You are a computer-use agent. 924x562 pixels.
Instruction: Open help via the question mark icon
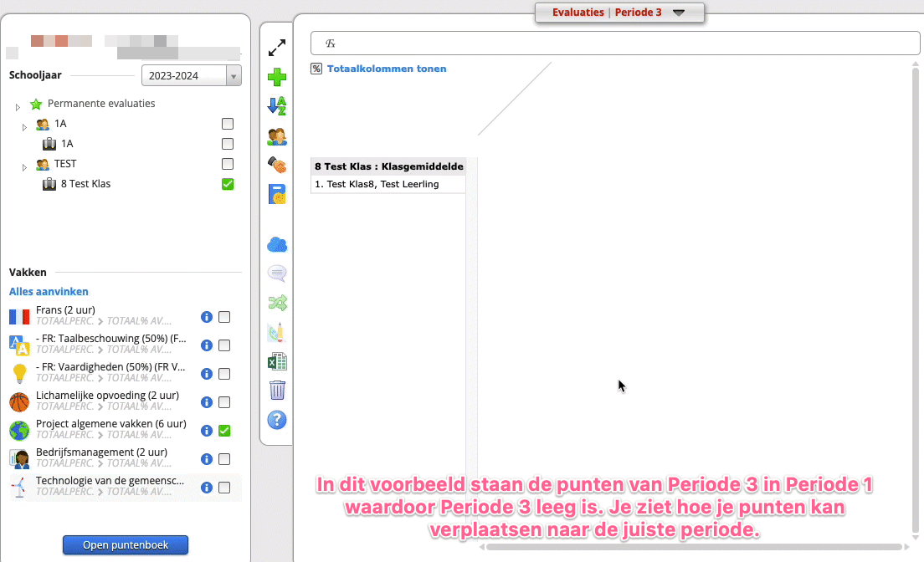tap(277, 420)
